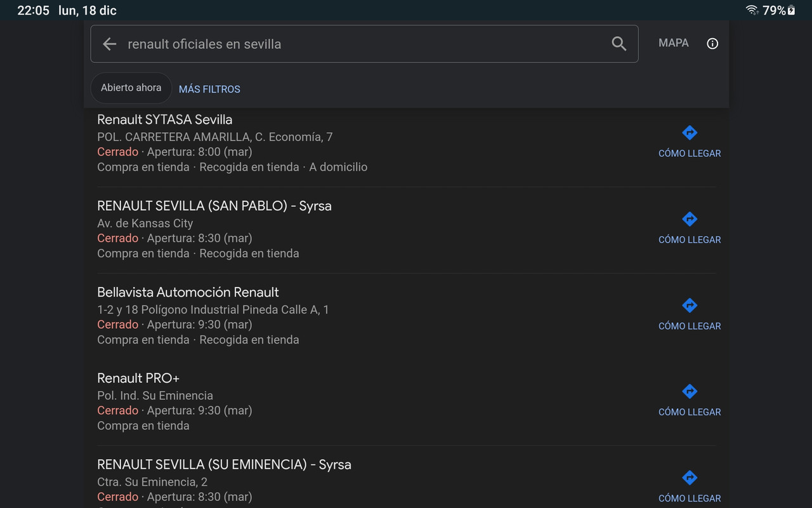Tap Renault PRO+ Cerrado status
812x508 pixels.
pyautogui.click(x=118, y=410)
